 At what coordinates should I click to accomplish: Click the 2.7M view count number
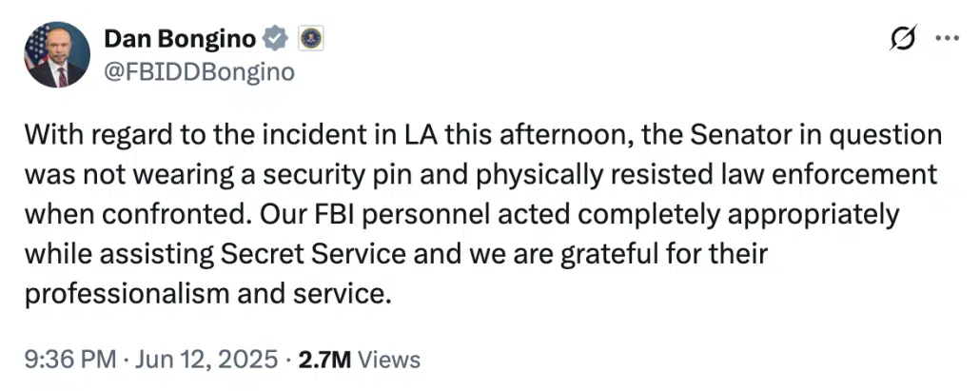tap(323, 360)
